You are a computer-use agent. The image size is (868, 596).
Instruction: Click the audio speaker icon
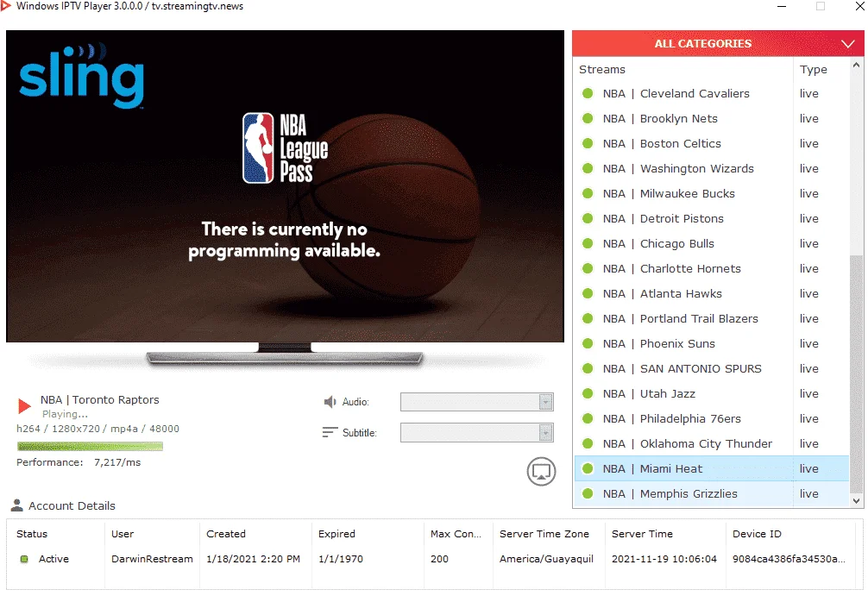click(330, 402)
